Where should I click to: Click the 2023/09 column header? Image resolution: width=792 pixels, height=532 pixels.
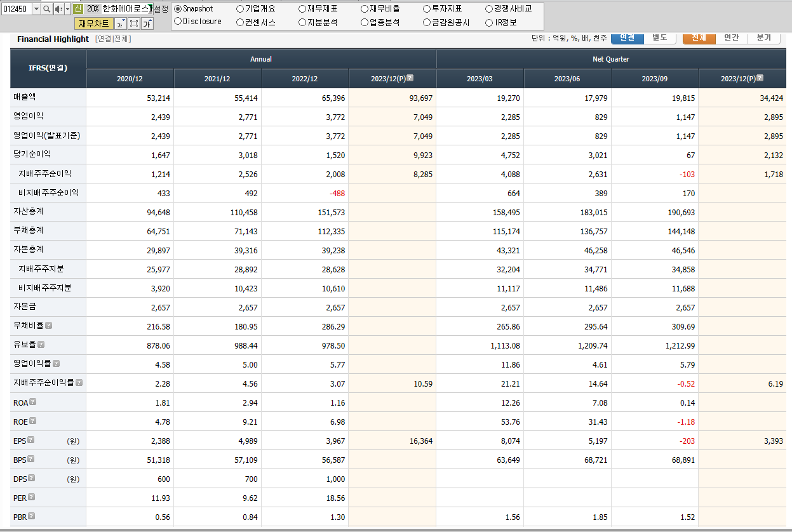tap(655, 79)
